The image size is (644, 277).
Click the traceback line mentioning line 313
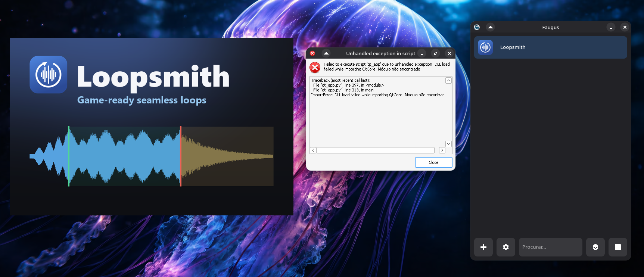coord(343,90)
